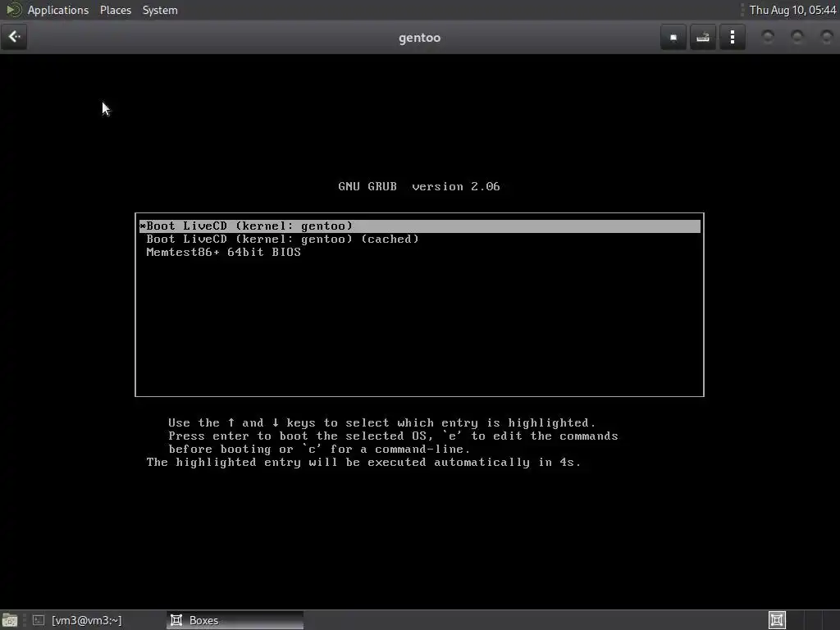The width and height of the screenshot is (840, 630).
Task: Click the clock showing Thu Aug 10
Action: click(x=793, y=10)
